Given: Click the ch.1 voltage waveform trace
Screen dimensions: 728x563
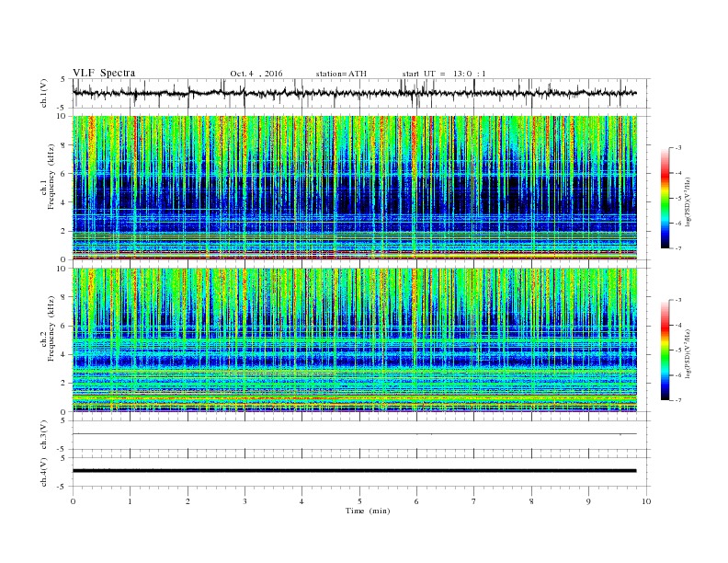Looking at the screenshot, I should pos(354,93).
